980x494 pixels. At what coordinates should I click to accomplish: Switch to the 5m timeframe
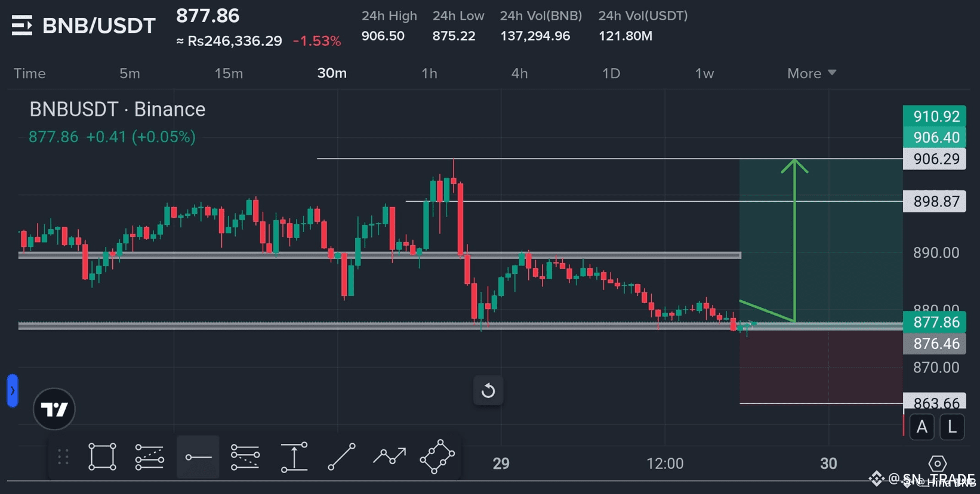tap(130, 73)
